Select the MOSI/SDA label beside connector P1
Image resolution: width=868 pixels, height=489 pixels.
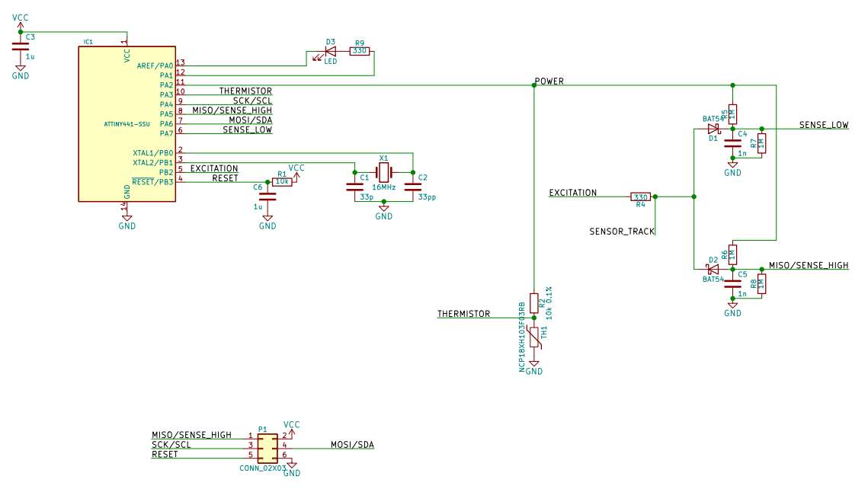pos(351,445)
